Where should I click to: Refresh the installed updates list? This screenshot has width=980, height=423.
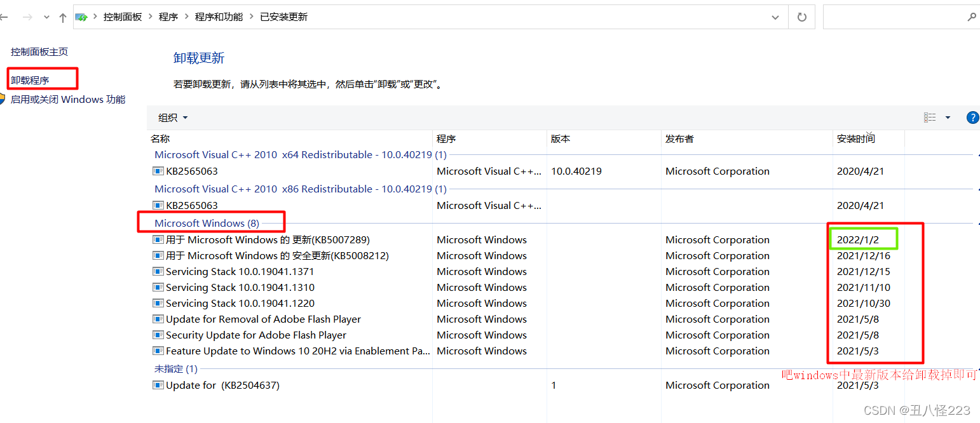tap(802, 17)
